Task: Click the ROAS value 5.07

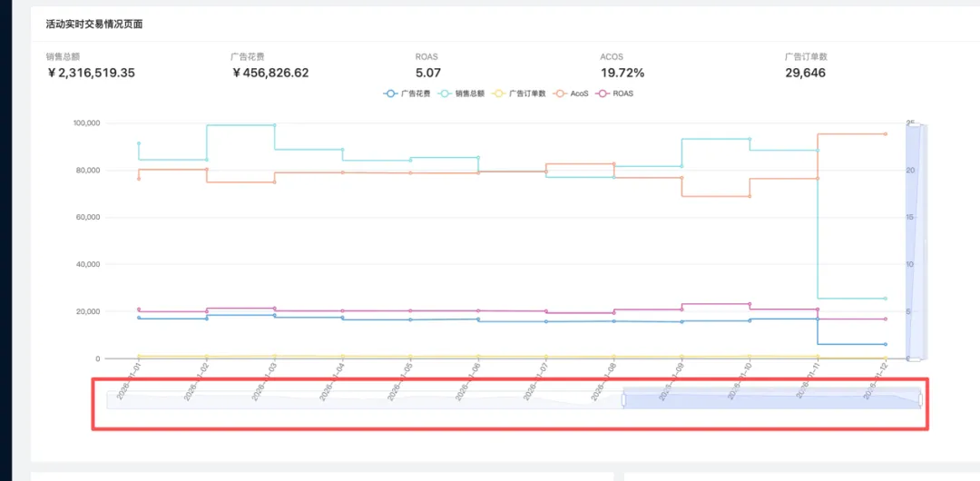Action: pos(428,73)
